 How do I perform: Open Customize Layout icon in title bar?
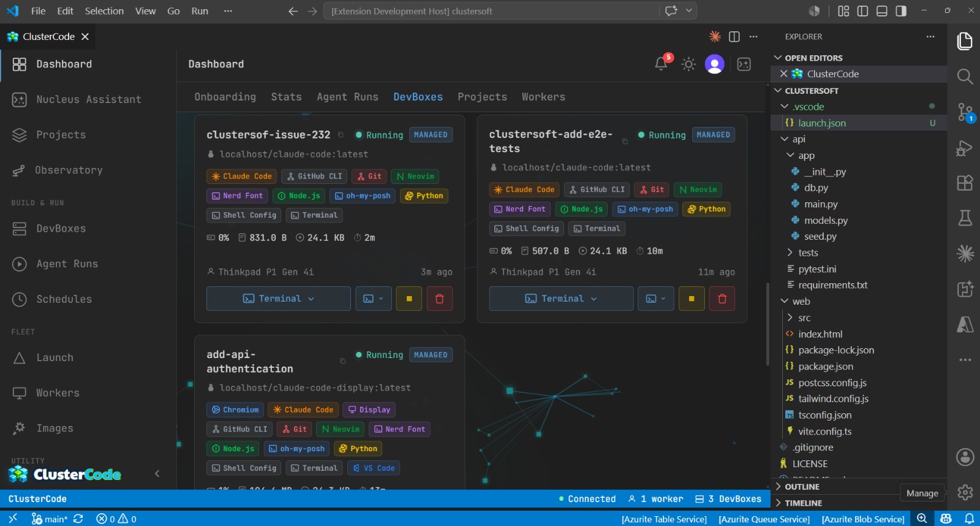click(843, 11)
